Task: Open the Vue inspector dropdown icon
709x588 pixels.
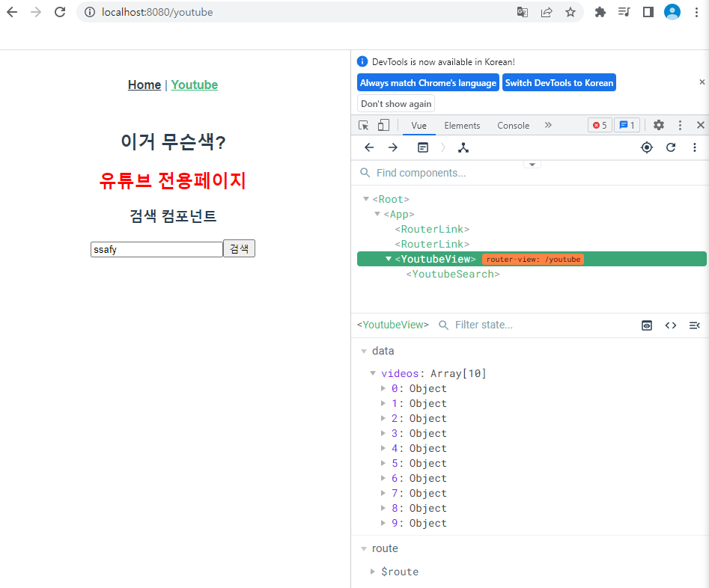Action: tap(423, 147)
